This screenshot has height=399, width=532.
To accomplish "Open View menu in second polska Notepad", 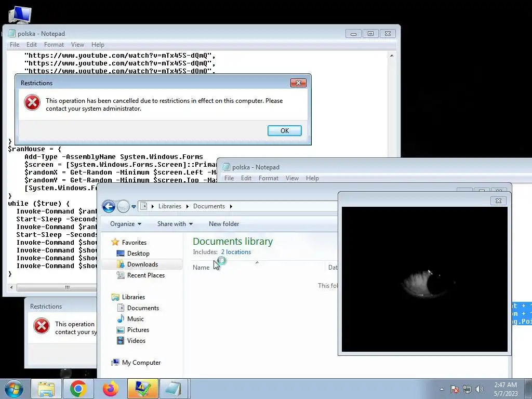I will (x=292, y=178).
